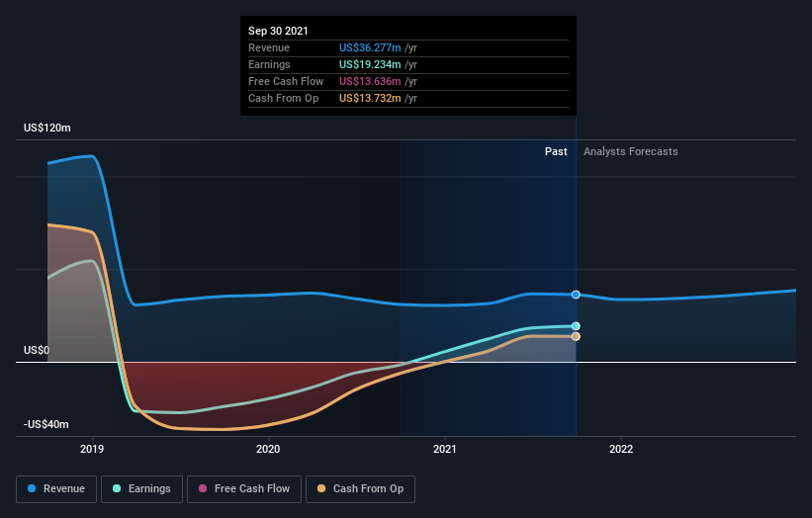812x518 pixels.
Task: Click the Revenue row label in tooltip
Action: coord(269,47)
